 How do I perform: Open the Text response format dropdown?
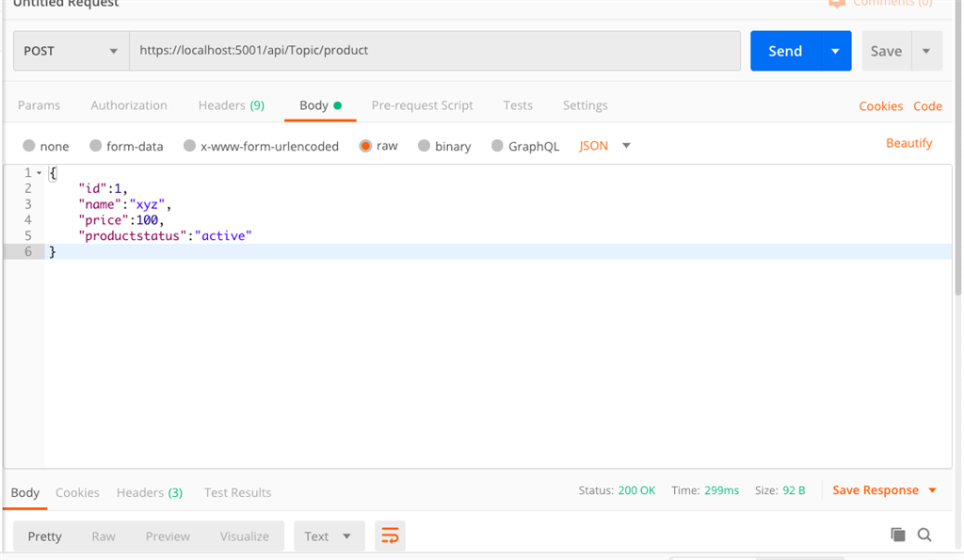329,535
